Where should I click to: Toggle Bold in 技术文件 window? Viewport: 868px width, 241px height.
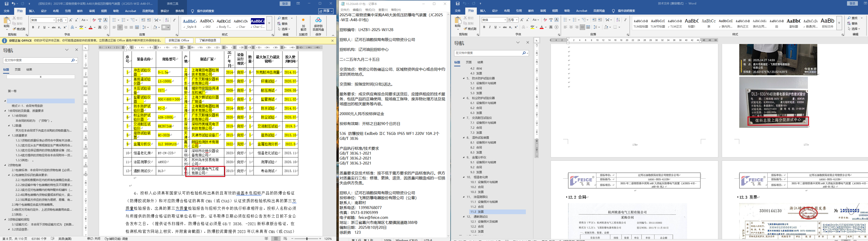(484, 27)
